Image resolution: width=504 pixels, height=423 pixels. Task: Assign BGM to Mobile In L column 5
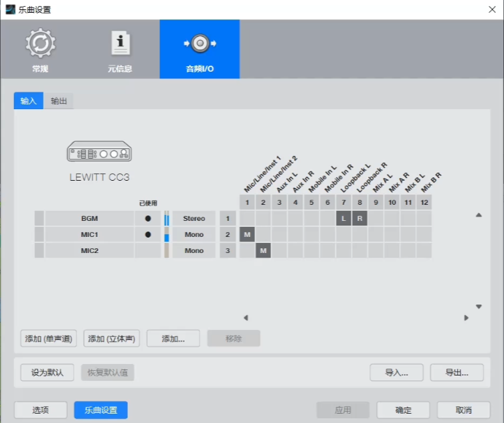(x=311, y=219)
